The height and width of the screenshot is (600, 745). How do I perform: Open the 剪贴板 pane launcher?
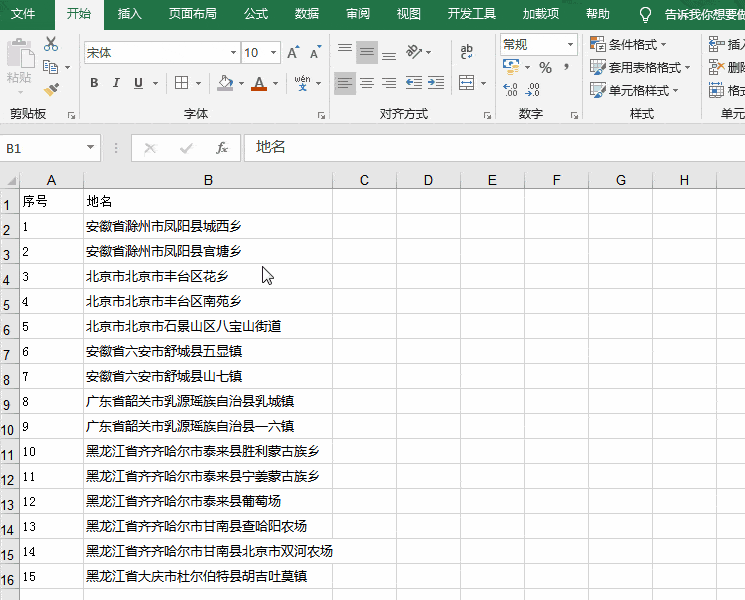(71, 115)
